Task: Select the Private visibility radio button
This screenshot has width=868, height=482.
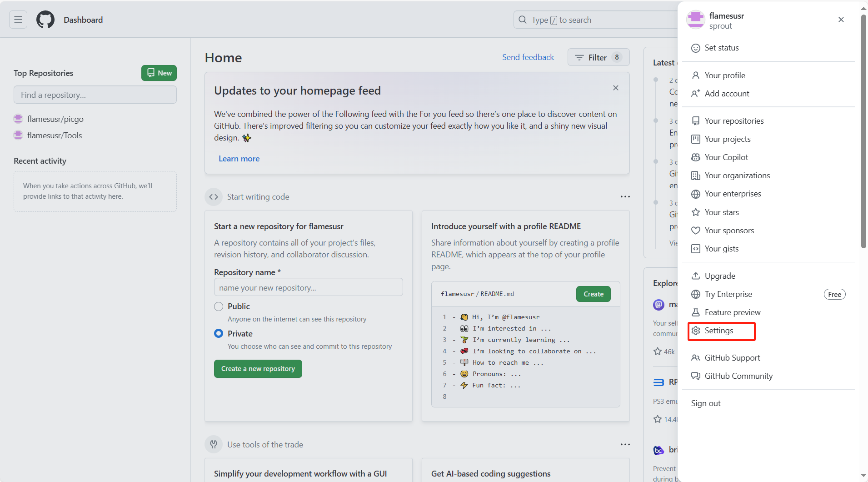Action: click(x=219, y=333)
